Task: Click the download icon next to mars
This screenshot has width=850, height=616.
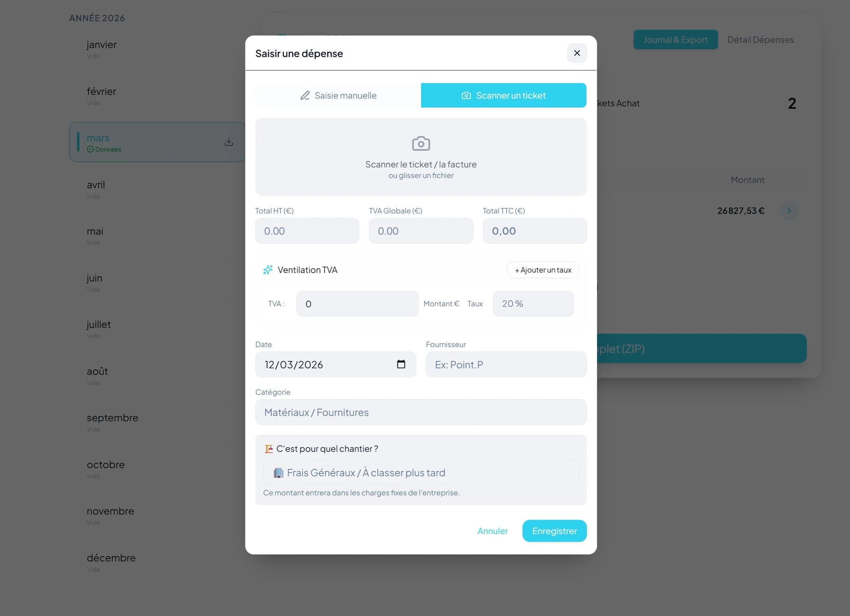Action: tap(229, 142)
